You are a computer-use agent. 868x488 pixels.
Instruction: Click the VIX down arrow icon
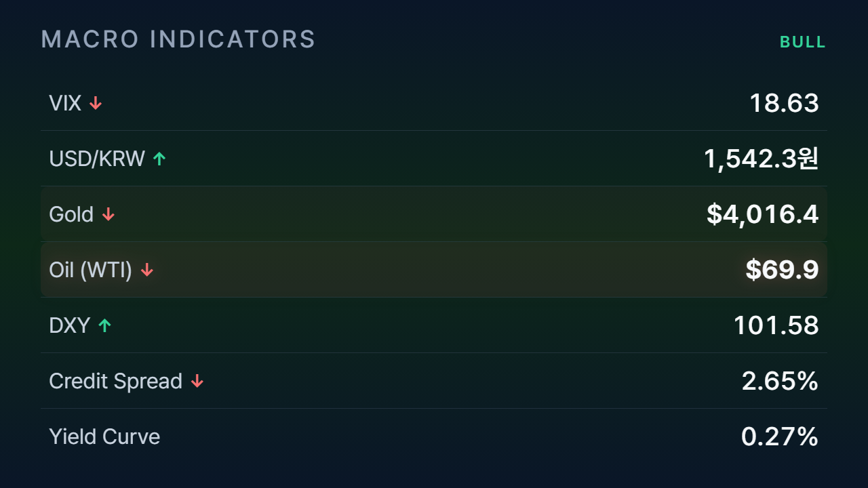pos(96,103)
